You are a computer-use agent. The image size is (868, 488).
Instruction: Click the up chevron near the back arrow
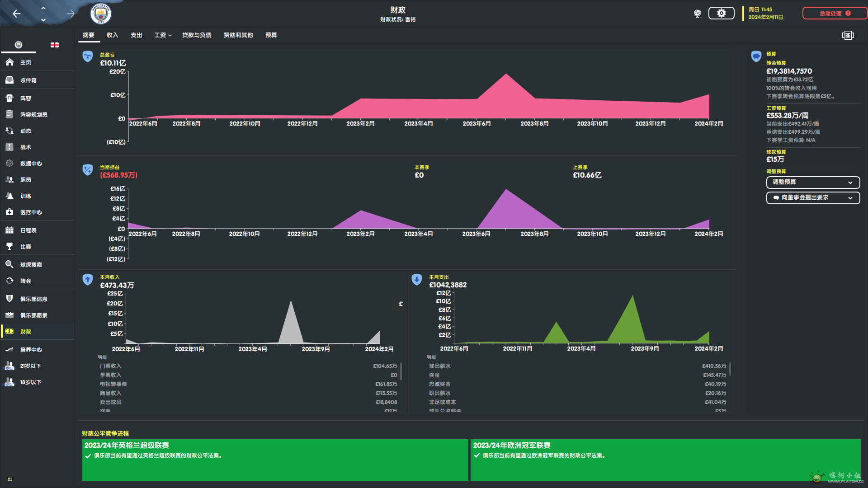pos(43,8)
